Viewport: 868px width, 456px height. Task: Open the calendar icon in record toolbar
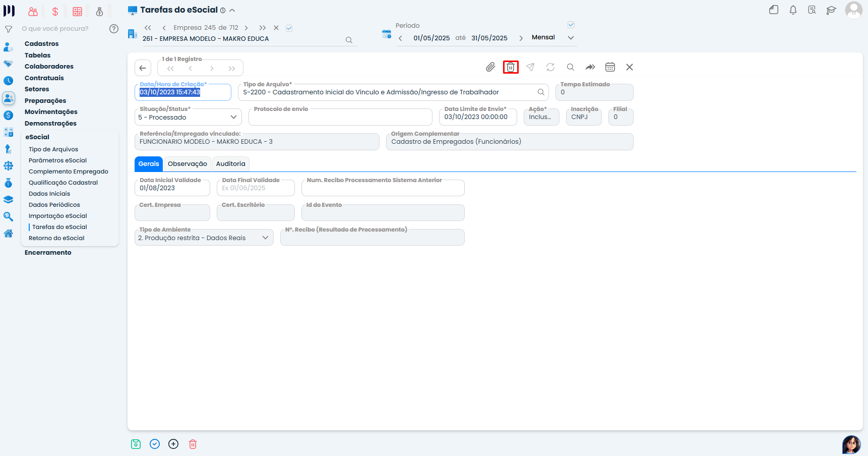[x=610, y=67]
